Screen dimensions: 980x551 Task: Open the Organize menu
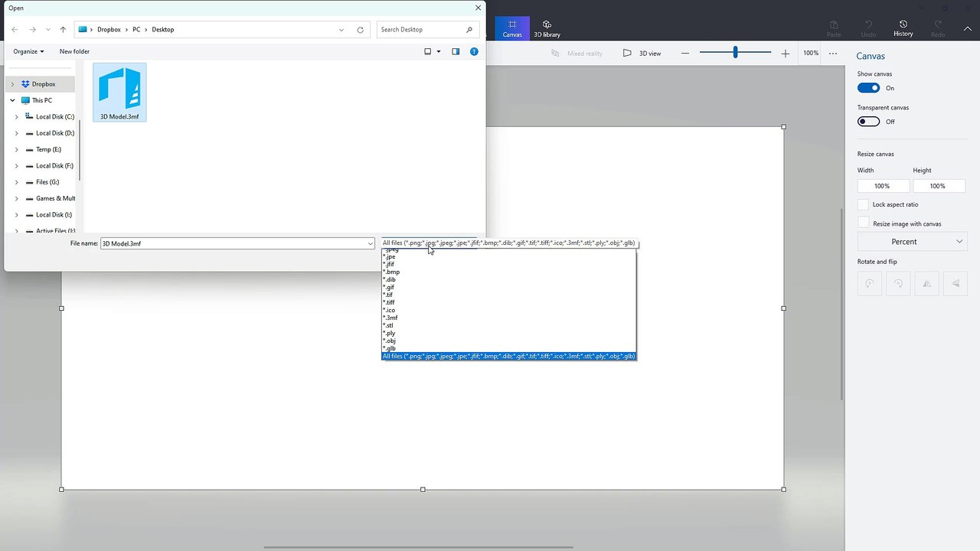[28, 51]
